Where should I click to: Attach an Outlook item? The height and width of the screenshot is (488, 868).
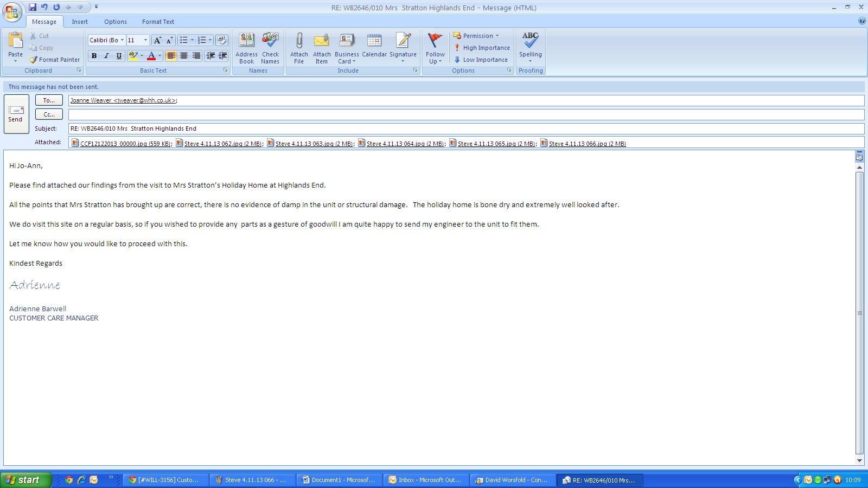coord(322,48)
